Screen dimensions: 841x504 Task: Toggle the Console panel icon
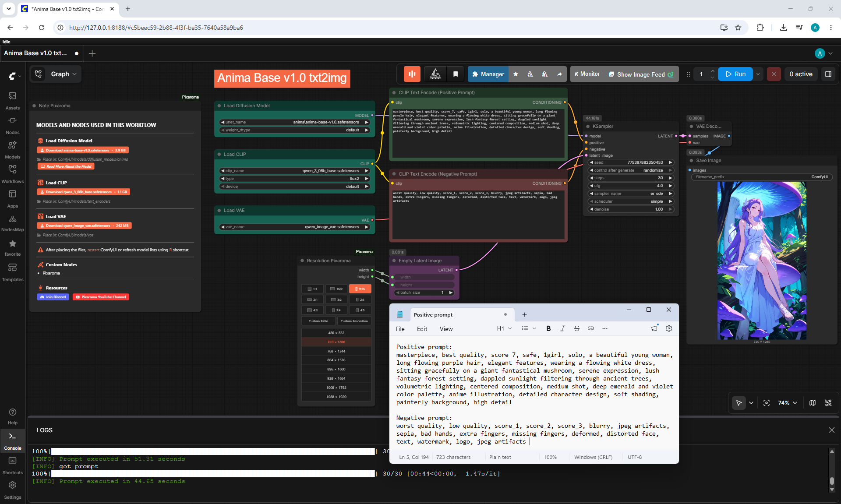tap(13, 441)
